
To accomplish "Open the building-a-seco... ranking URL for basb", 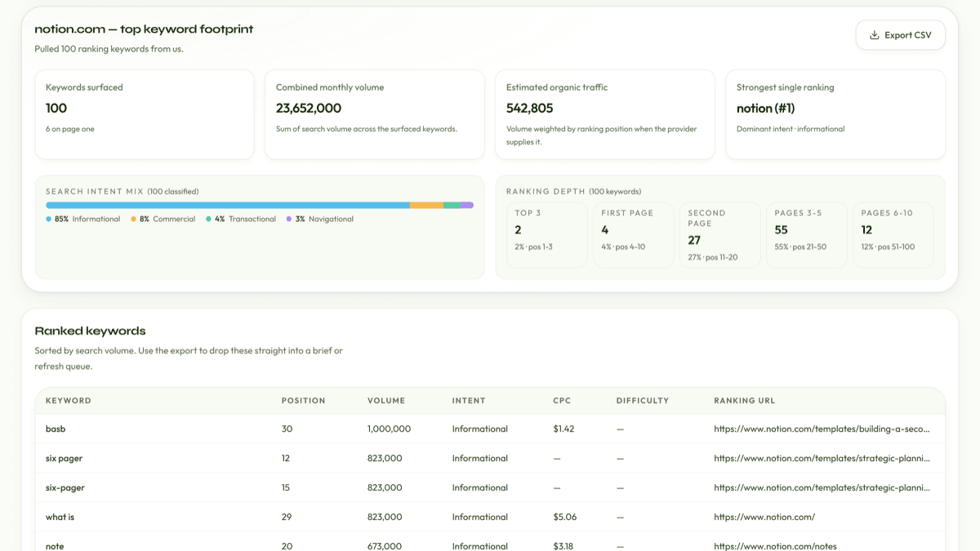I will (822, 429).
